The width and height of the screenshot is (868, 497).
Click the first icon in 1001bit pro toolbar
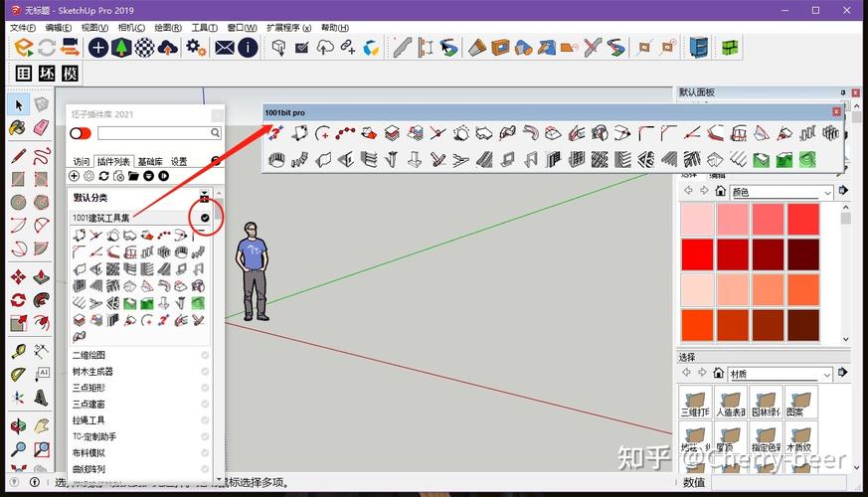point(276,133)
